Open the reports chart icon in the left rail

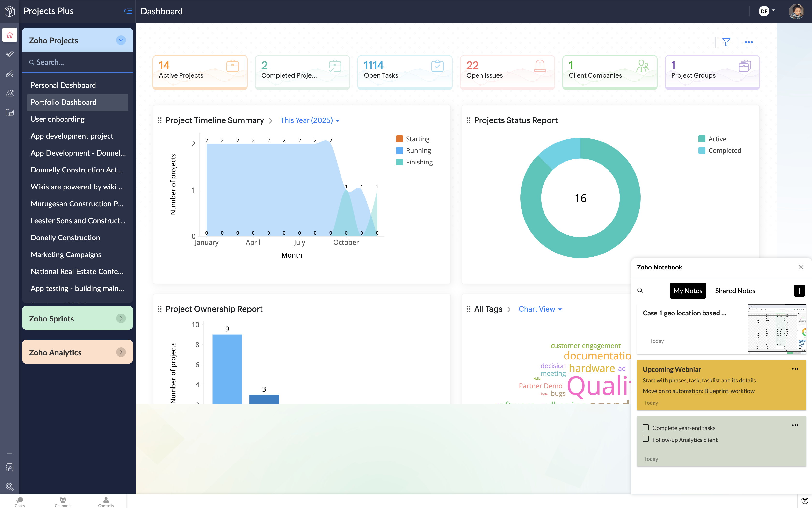pos(10,112)
